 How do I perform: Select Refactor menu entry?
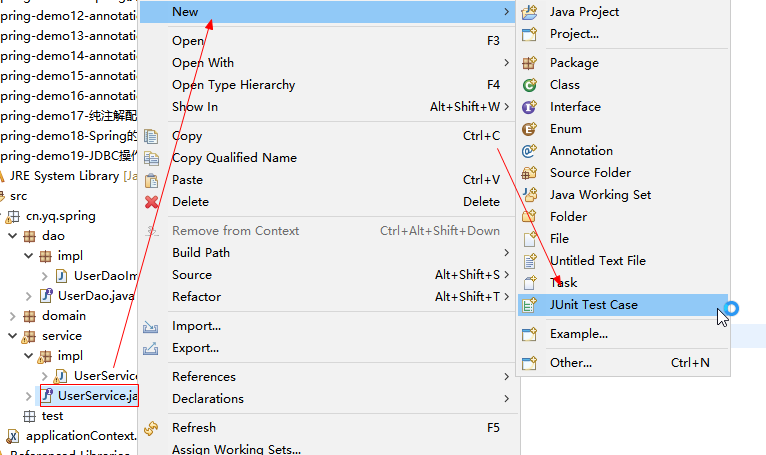tap(327, 297)
